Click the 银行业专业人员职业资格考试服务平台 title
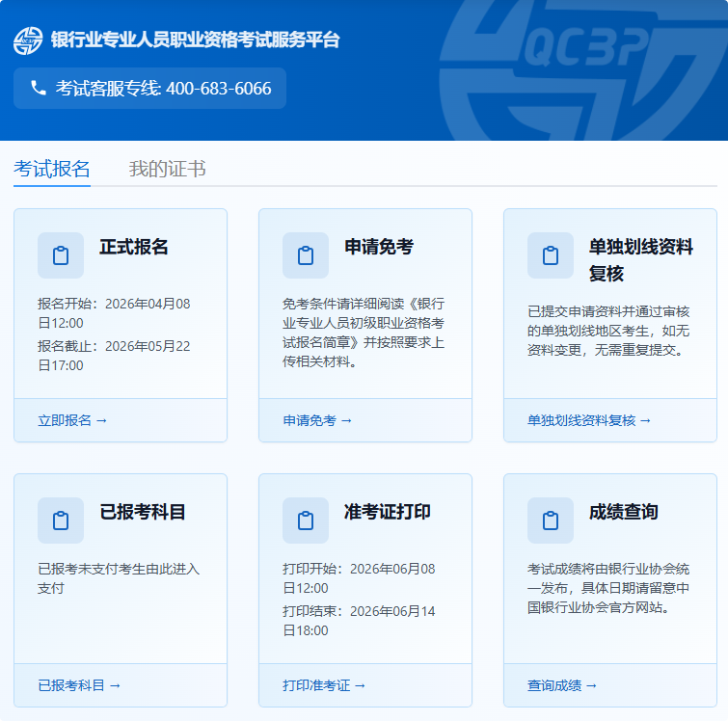The width and height of the screenshot is (728, 721). (195, 40)
